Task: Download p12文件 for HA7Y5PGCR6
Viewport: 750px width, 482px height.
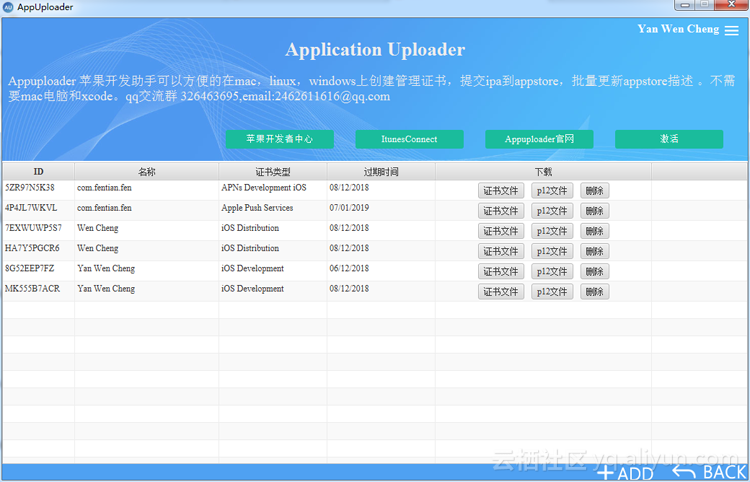Action: pyautogui.click(x=552, y=251)
